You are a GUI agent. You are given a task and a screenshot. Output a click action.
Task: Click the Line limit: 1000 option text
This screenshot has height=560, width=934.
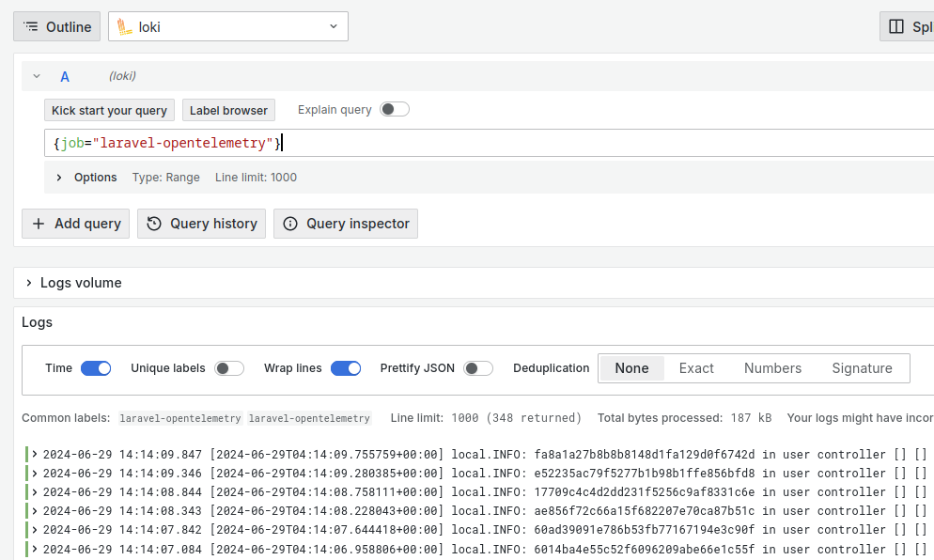256,178
